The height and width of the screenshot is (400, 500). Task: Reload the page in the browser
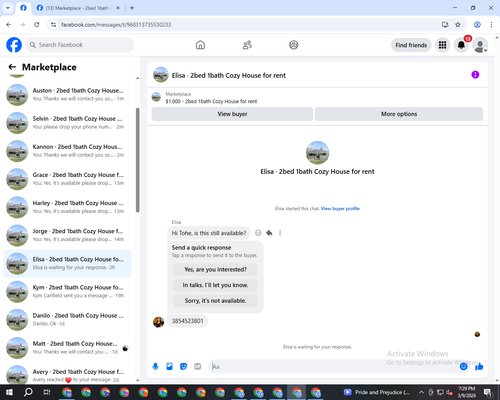tap(37, 25)
